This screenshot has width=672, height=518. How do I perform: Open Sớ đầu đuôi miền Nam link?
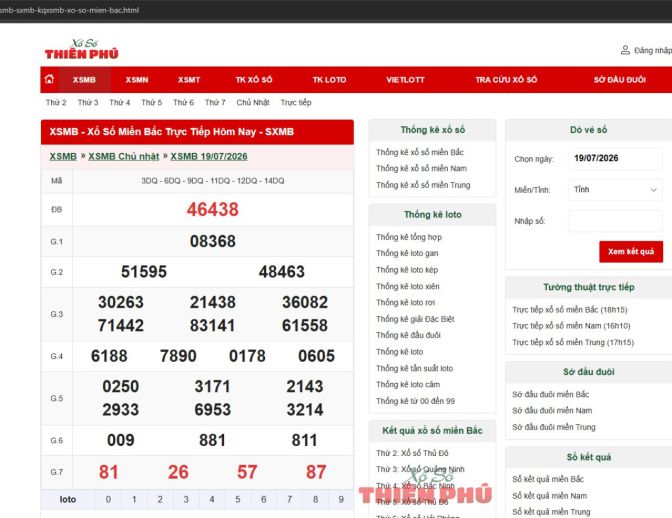click(552, 410)
